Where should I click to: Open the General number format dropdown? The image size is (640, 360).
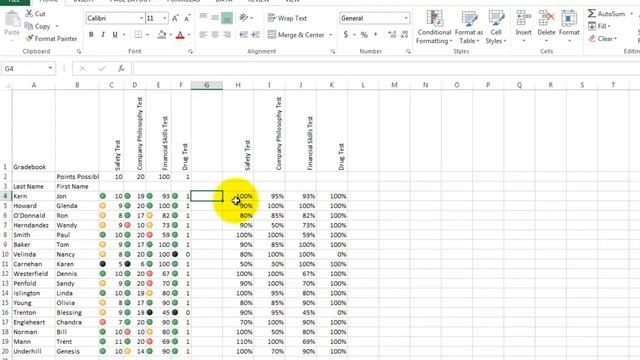coord(406,18)
